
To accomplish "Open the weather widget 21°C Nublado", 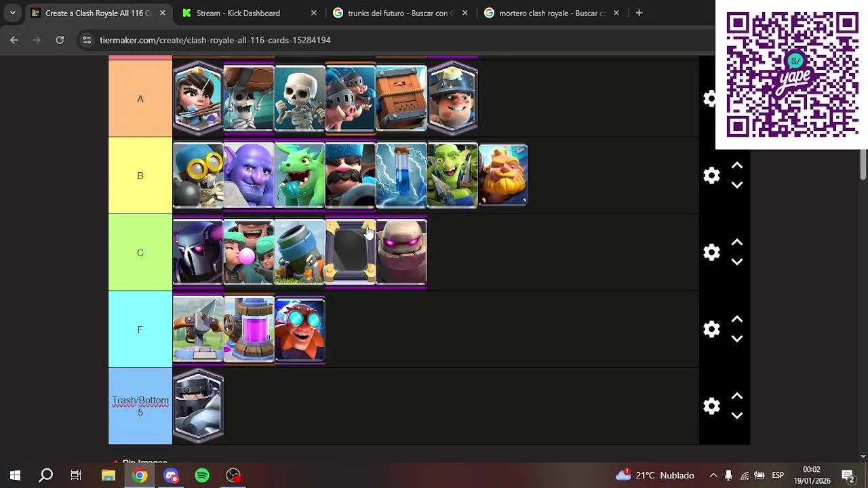I will (655, 475).
